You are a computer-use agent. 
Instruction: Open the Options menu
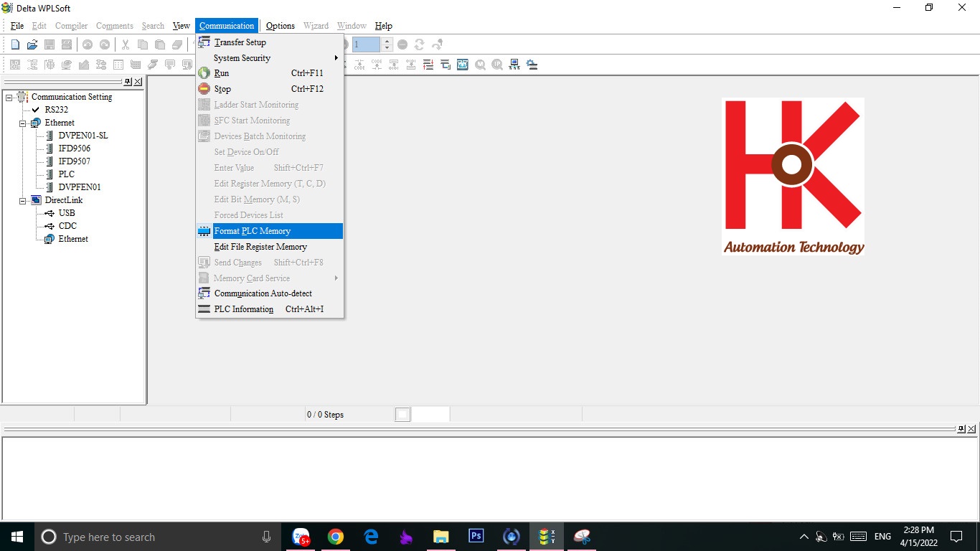281,26
